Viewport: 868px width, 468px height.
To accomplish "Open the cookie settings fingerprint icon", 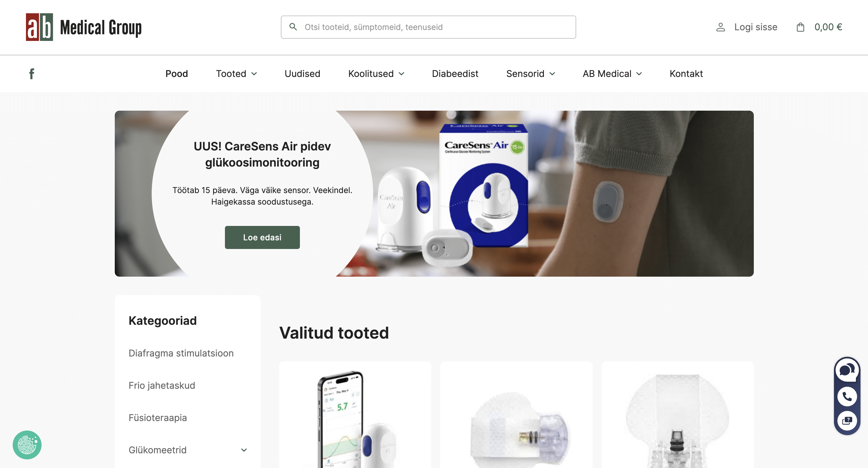I will 27,445.
